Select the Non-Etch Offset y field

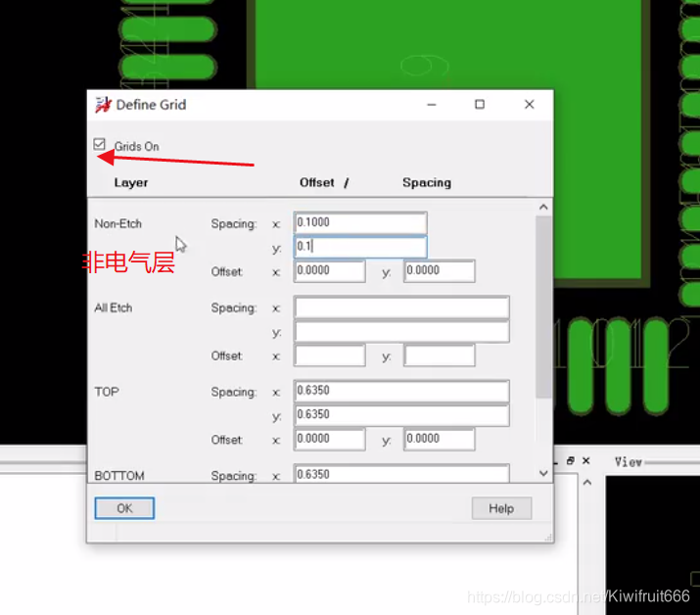440,271
